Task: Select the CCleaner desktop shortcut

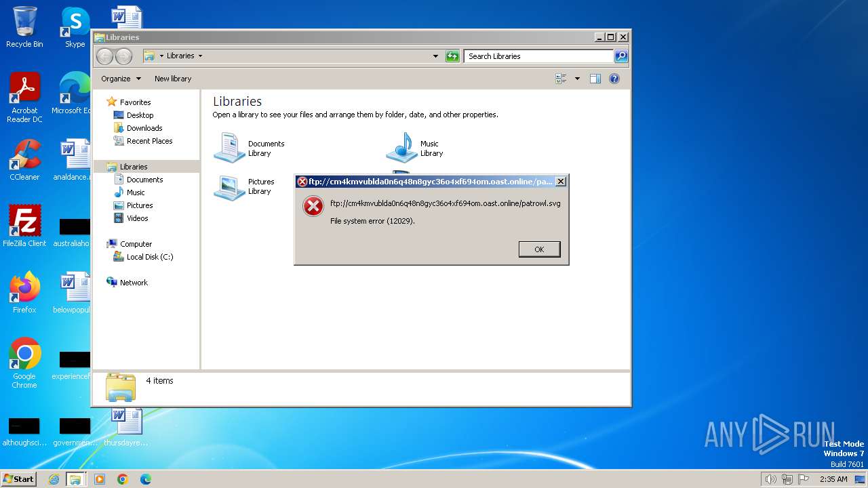Action: 24,160
